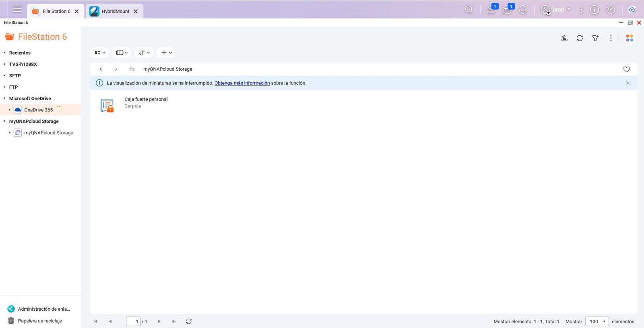Add this folder to favorites heart
The image size is (644, 328).
click(x=627, y=69)
